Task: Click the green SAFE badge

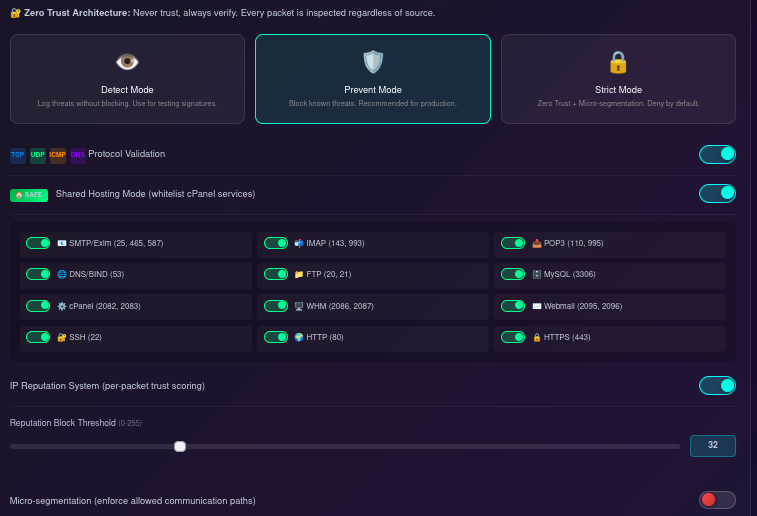Action: click(29, 195)
